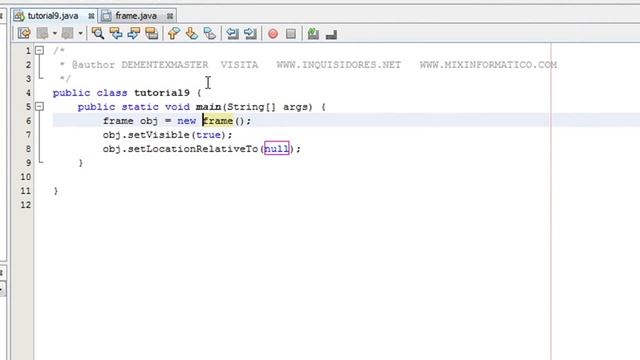Click Previous Bookmark icon
This screenshot has height=360, width=640.
[x=174, y=33]
